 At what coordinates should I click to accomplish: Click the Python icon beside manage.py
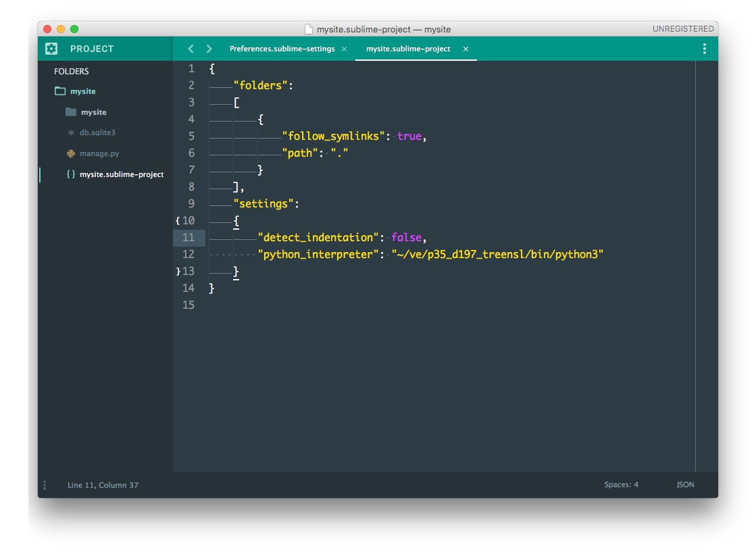pyautogui.click(x=71, y=153)
